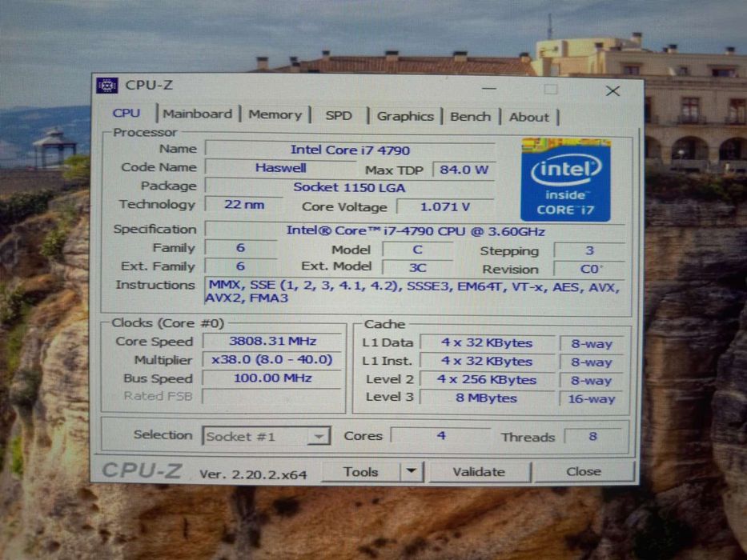Screen dimensions: 747x560
Task: Click the "Clocks (Core #0)" group label
Action: (x=167, y=323)
